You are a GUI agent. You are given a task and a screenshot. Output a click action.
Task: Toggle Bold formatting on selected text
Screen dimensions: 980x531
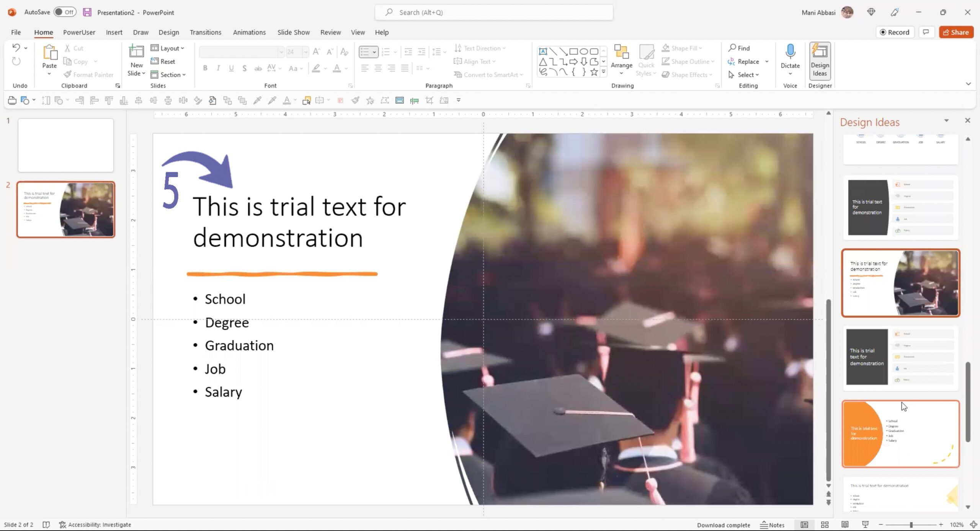[x=205, y=68]
